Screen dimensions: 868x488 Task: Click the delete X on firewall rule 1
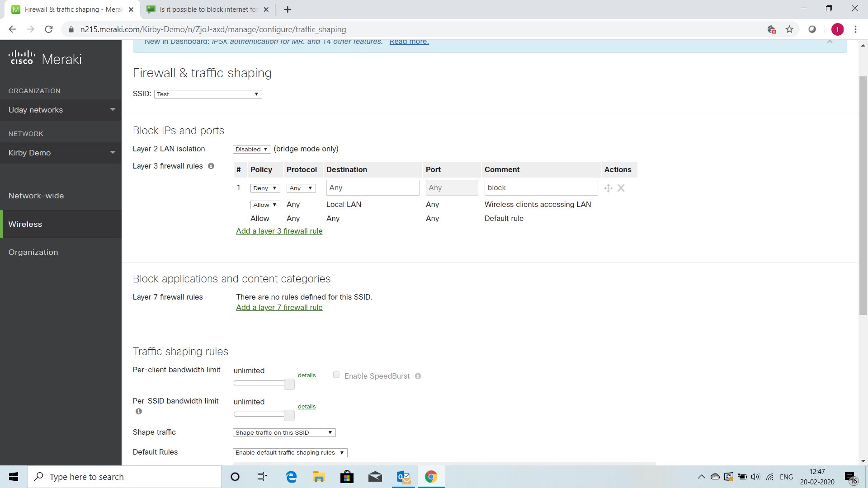pyautogui.click(x=621, y=188)
